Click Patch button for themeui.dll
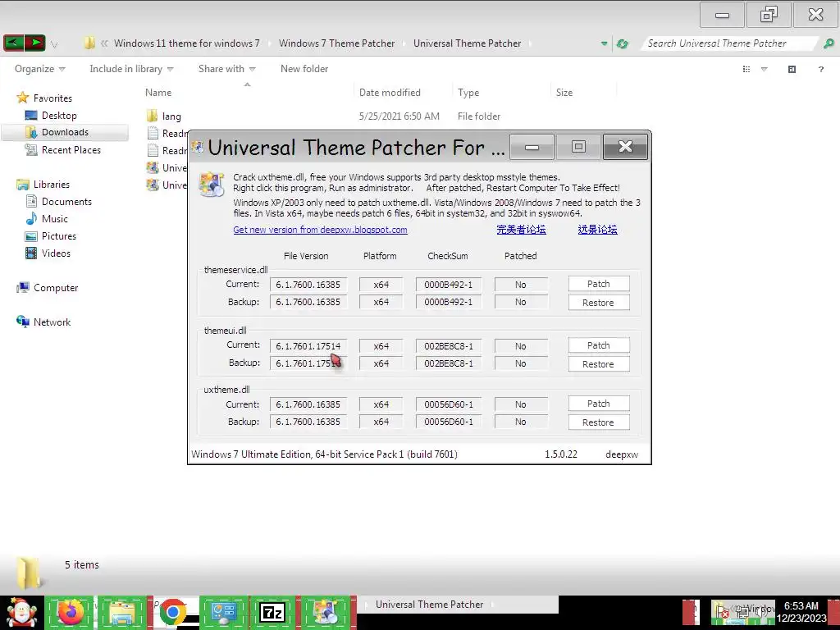 (x=598, y=345)
